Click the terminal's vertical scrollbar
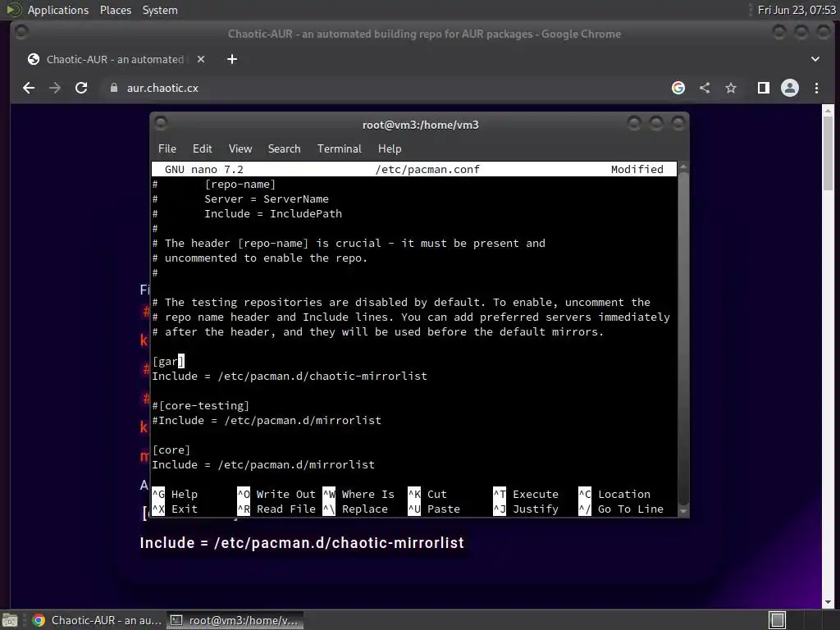The image size is (840, 630). (683, 337)
